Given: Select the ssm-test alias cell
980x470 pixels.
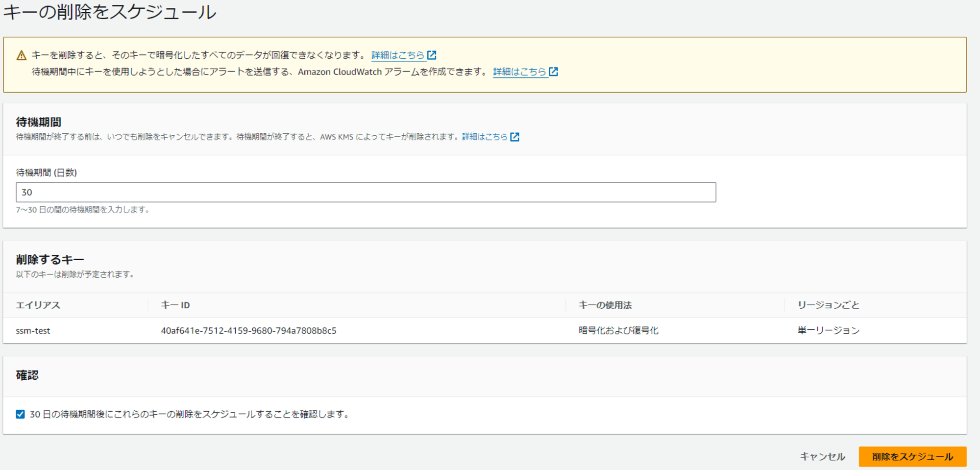Looking at the screenshot, I should point(33,331).
